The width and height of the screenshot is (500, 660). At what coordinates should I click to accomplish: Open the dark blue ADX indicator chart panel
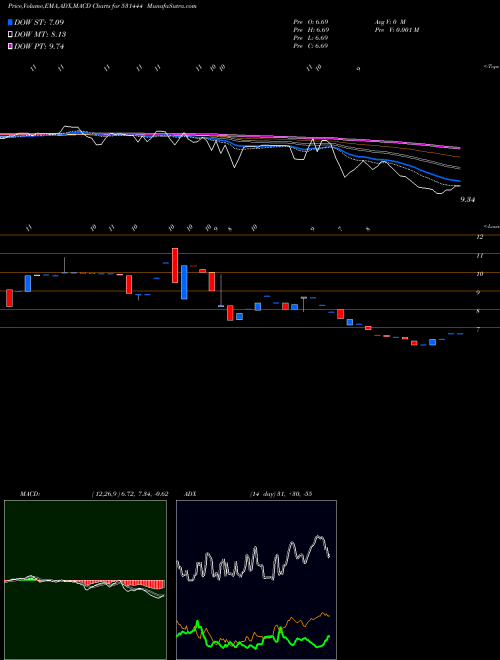coord(256,580)
